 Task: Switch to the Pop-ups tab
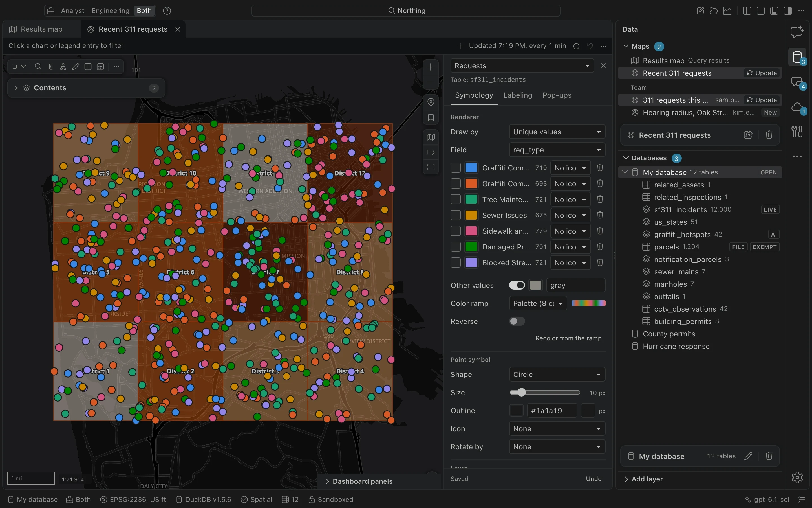click(x=557, y=95)
